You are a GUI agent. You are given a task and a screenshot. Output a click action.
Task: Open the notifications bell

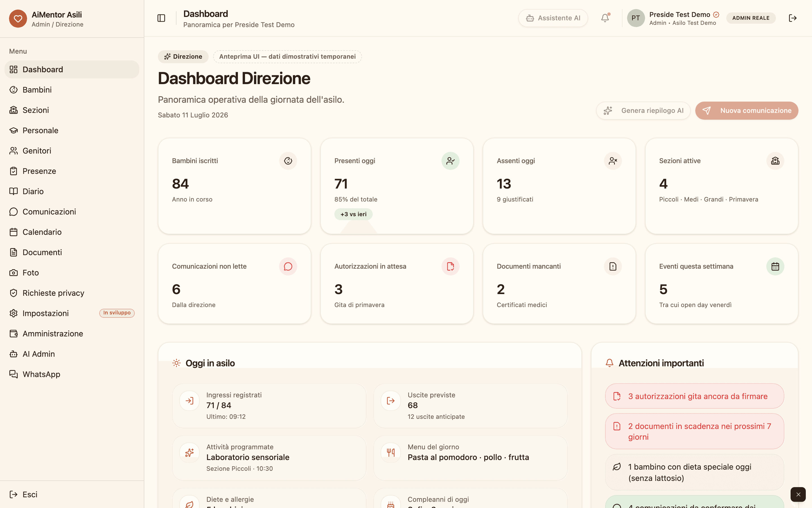coord(605,18)
